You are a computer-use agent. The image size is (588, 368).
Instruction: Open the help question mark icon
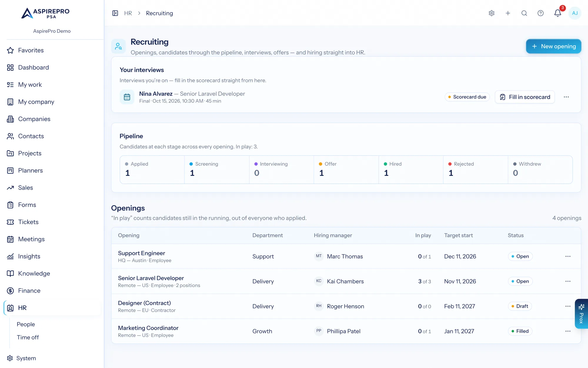point(540,13)
